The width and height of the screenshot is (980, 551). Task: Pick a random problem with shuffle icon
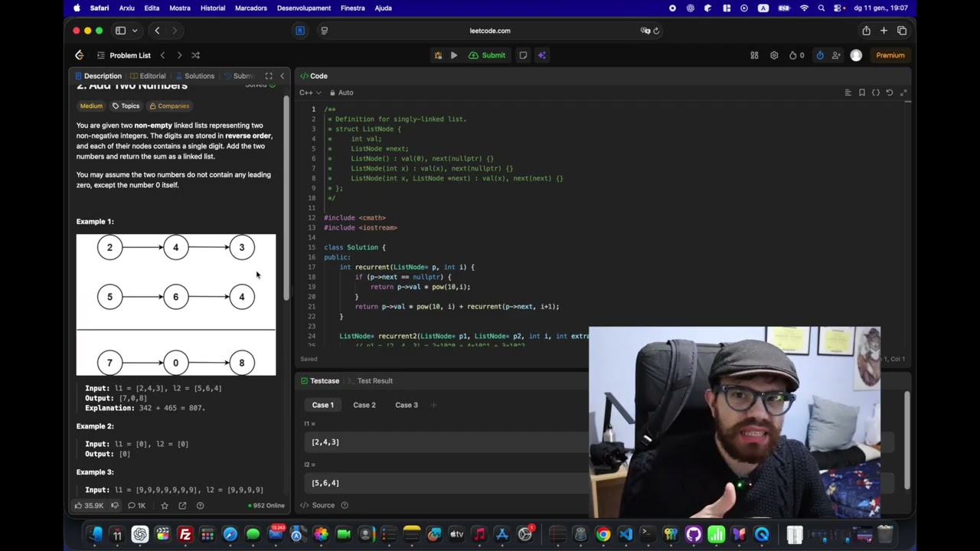pos(195,55)
